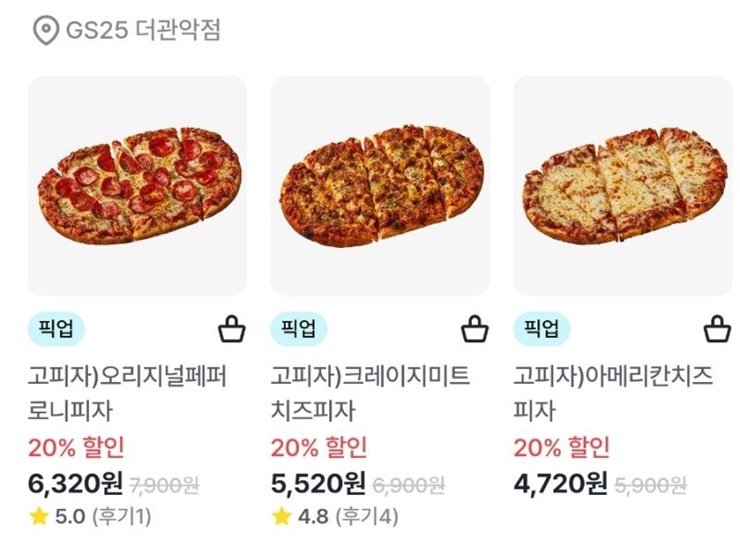Click the 4,720원 discounted price

pyautogui.click(x=561, y=483)
